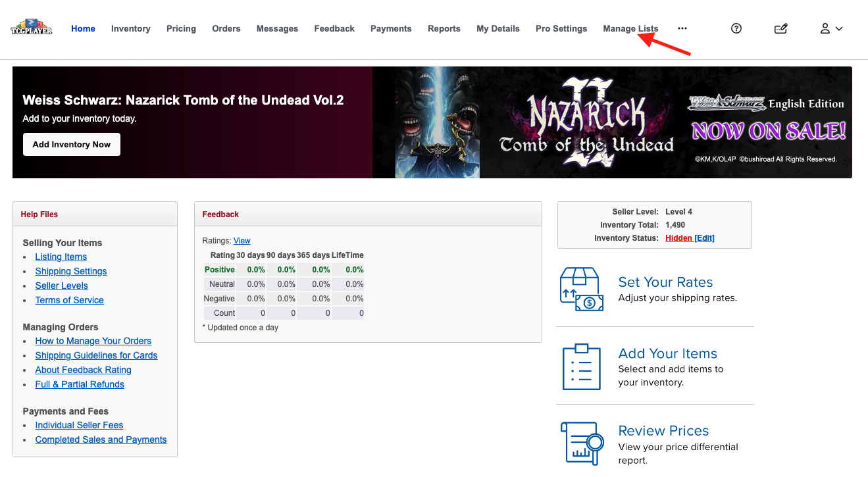The image size is (868, 477).
Task: Click the Edit inventory status link
Action: (x=705, y=238)
